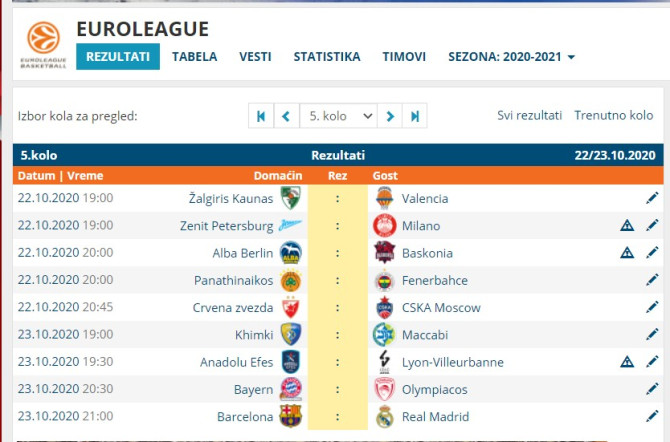The height and width of the screenshot is (442, 670).
Task: Switch to the Tabela tab
Action: click(194, 57)
